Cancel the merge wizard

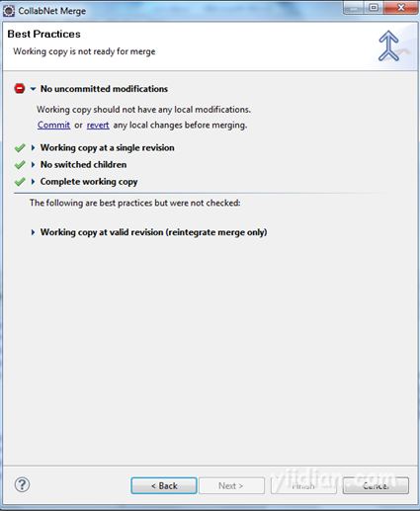click(376, 485)
